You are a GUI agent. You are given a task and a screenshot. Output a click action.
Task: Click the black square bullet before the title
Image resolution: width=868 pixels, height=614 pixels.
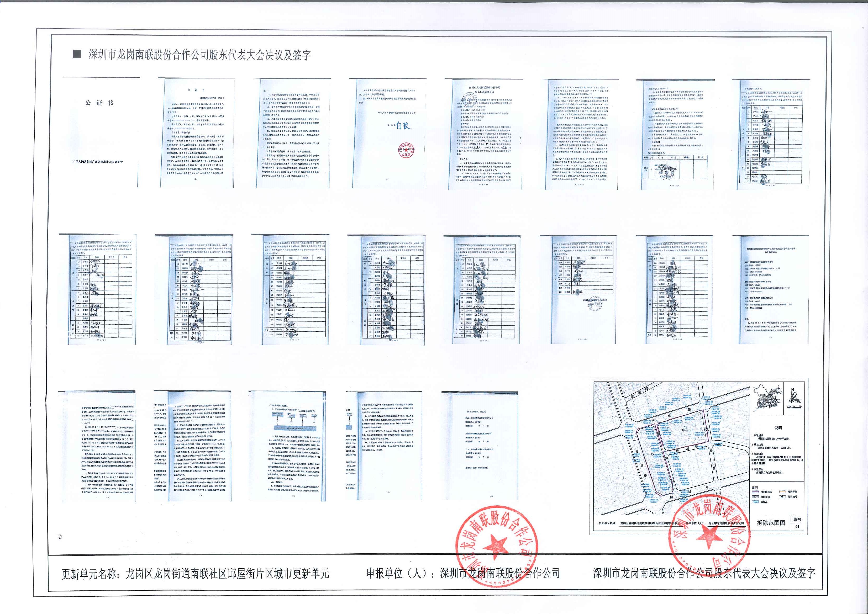pyautogui.click(x=77, y=54)
